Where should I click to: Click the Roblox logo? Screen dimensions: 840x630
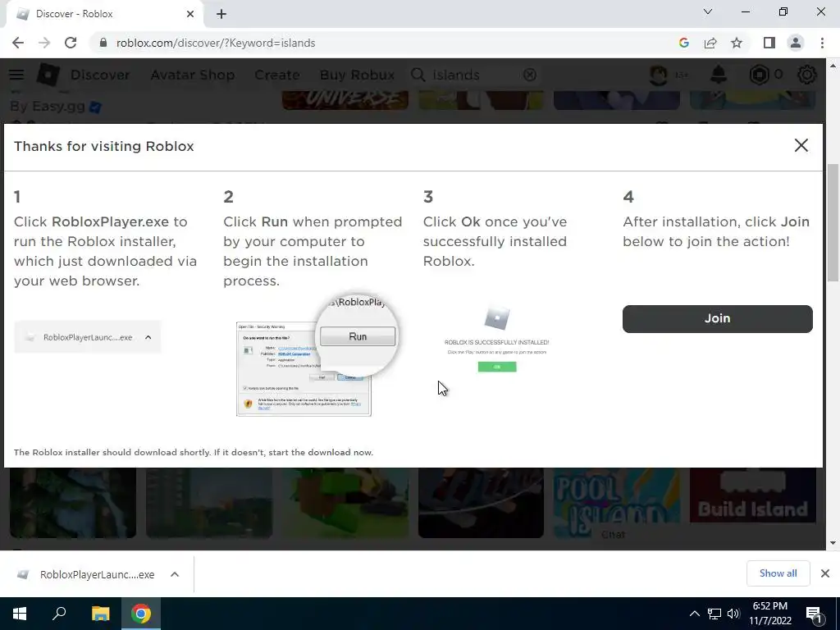pos(48,75)
